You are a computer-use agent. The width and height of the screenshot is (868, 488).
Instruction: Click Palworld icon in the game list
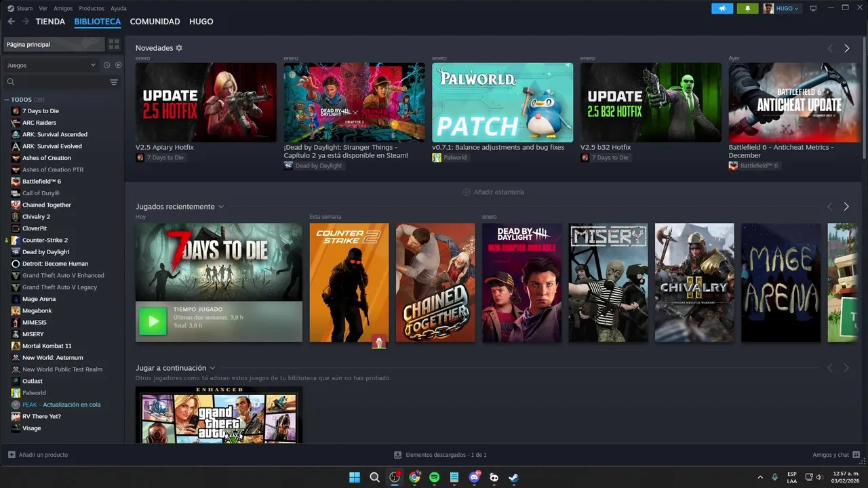click(16, 393)
